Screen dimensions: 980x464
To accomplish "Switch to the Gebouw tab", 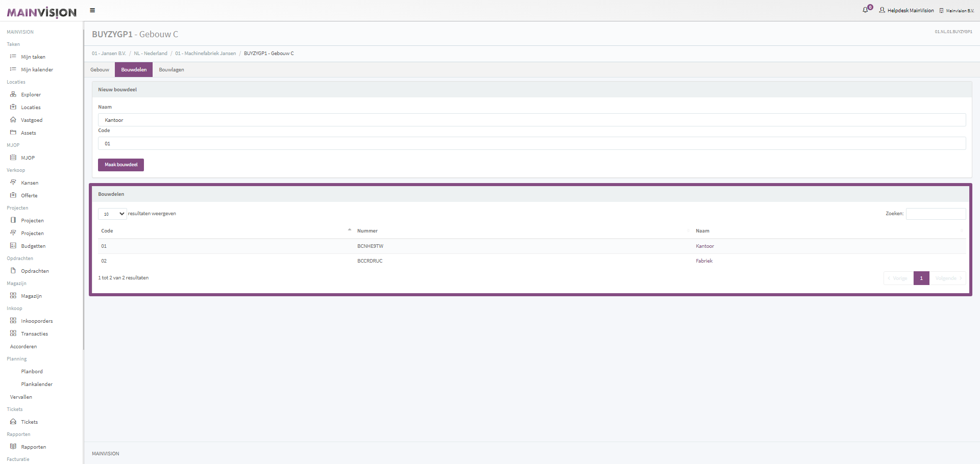I will 100,70.
